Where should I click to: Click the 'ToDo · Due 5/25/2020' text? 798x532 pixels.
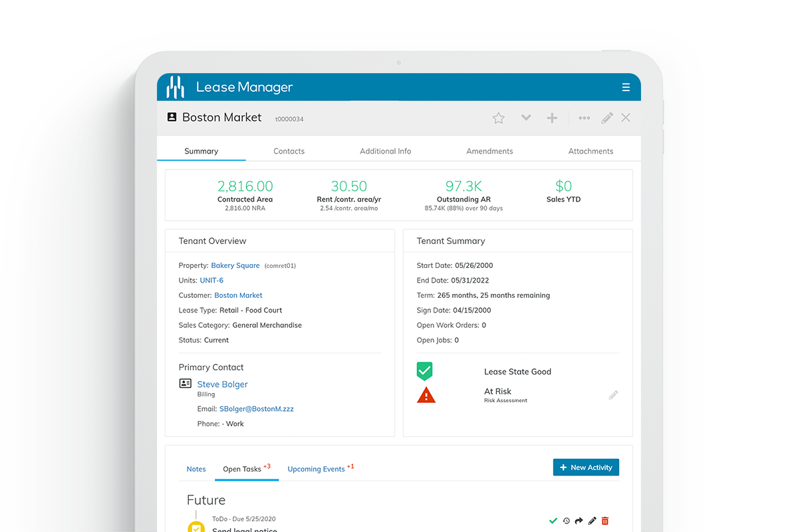click(244, 519)
